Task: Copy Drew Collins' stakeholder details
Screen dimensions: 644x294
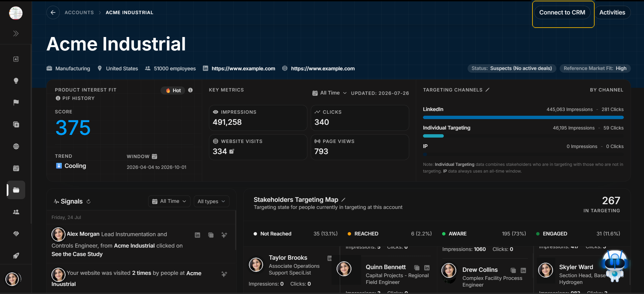Action: click(x=513, y=270)
